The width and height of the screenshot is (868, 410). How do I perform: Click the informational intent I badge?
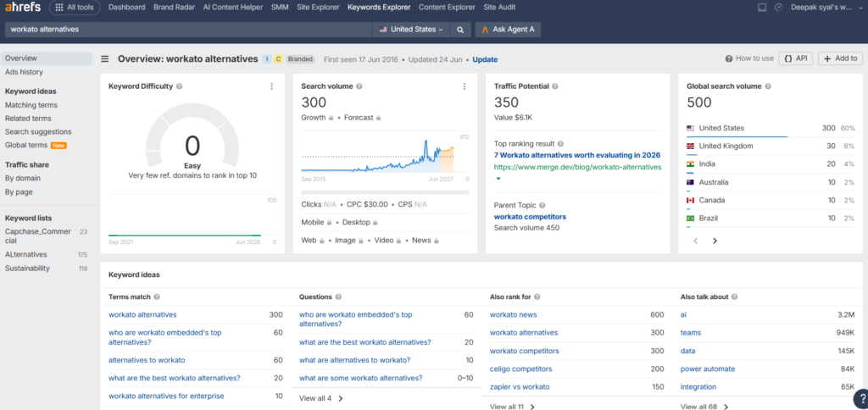(x=267, y=59)
